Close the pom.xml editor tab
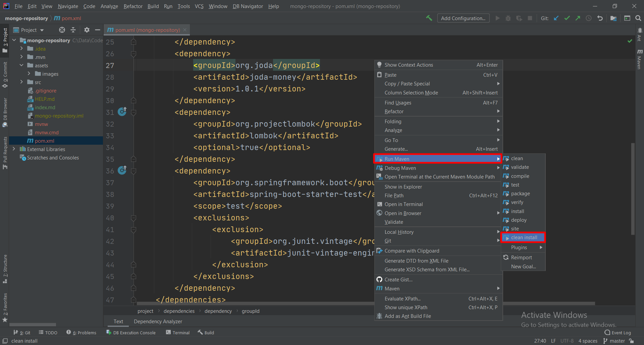The image size is (644, 345). pyautogui.click(x=185, y=30)
